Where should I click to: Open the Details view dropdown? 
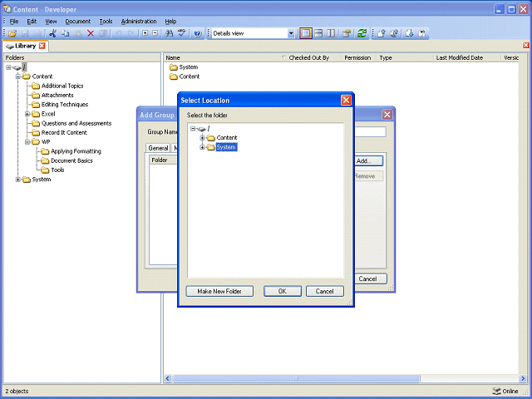[x=291, y=33]
